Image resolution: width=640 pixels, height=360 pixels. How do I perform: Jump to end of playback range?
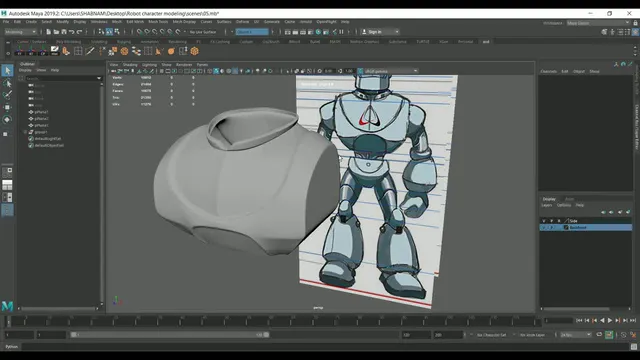click(633, 321)
